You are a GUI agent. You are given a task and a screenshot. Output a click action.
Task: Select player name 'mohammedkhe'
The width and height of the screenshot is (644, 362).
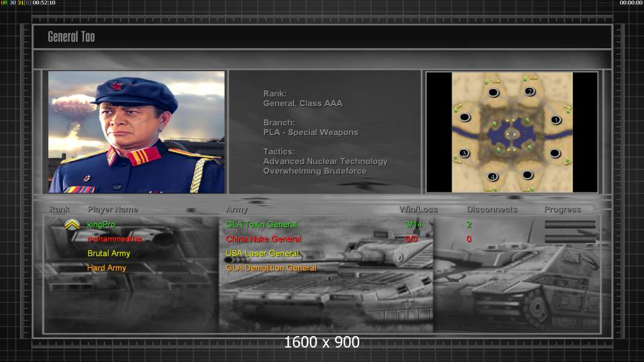tap(114, 239)
